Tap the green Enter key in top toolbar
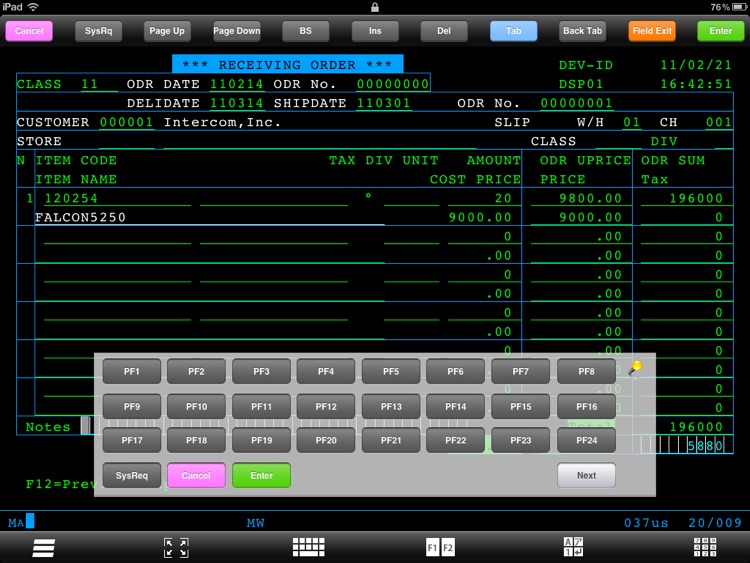The width and height of the screenshot is (750, 563). 721,31
